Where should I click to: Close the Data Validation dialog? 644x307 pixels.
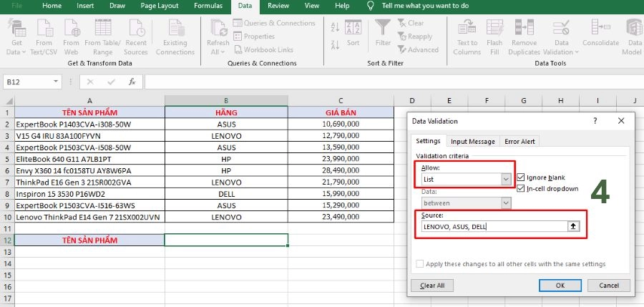point(621,121)
